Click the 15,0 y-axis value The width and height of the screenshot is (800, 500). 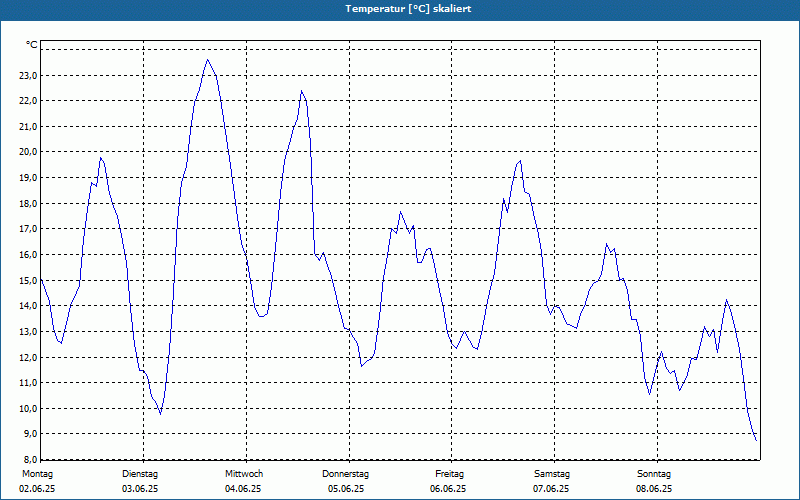click(x=28, y=280)
